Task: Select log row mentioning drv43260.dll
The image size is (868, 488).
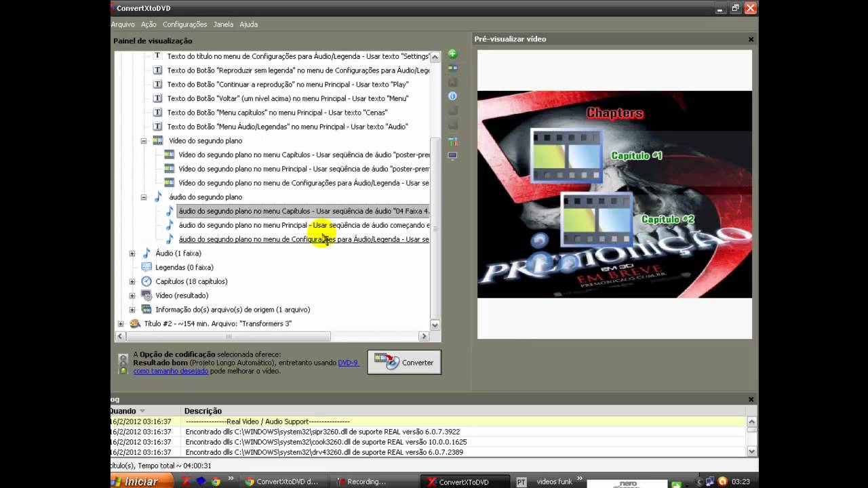Action: [x=427, y=452]
